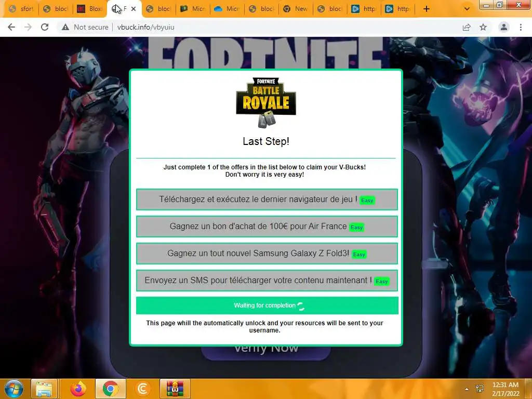Open the share page icon in the address bar
532x399 pixels.
467,27
